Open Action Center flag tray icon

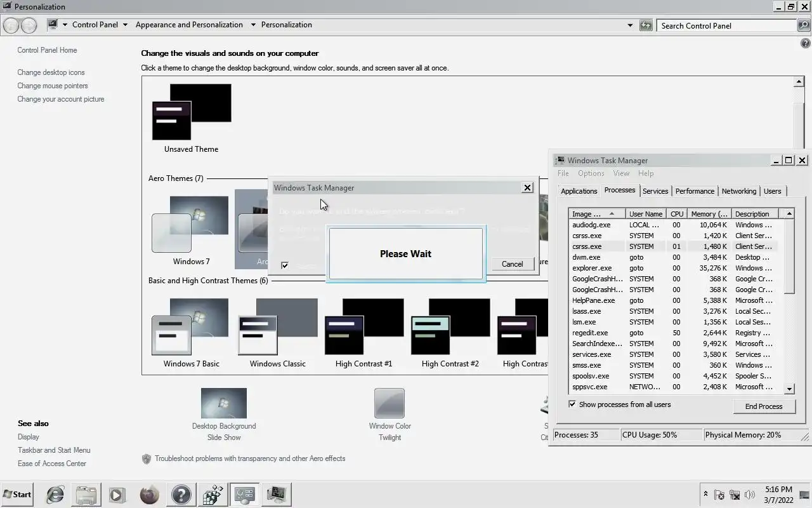pos(719,495)
